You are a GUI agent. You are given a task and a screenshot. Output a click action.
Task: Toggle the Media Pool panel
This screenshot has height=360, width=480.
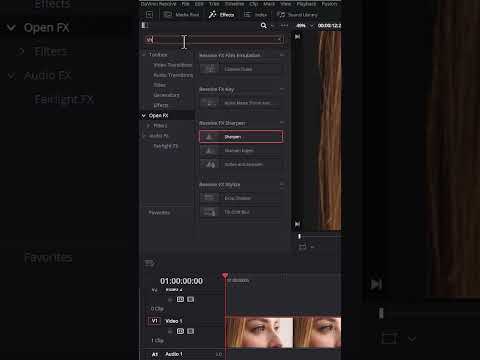click(182, 15)
